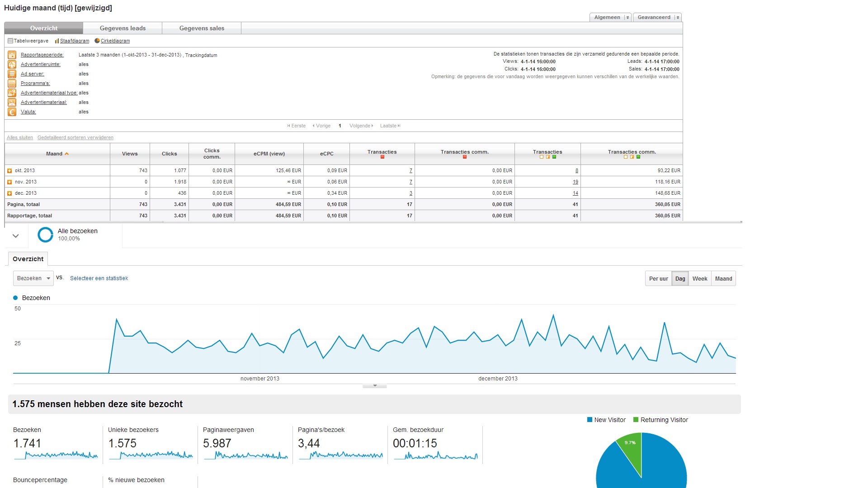Click the green 9.7% pie slice

(632, 450)
